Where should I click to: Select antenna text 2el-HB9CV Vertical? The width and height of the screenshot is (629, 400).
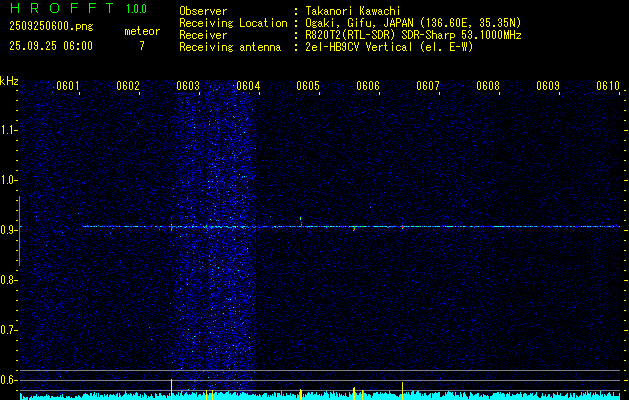pos(359,47)
